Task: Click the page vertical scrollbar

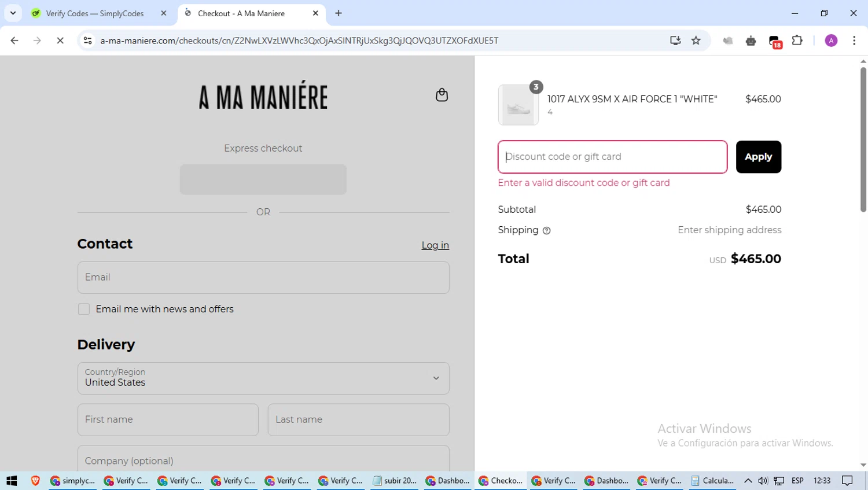Action: [x=863, y=139]
